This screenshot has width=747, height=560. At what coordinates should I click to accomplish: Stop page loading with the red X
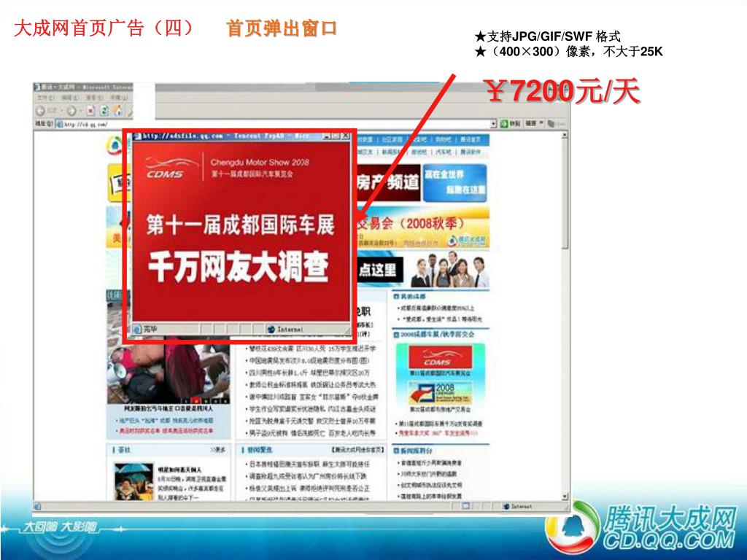point(90,111)
